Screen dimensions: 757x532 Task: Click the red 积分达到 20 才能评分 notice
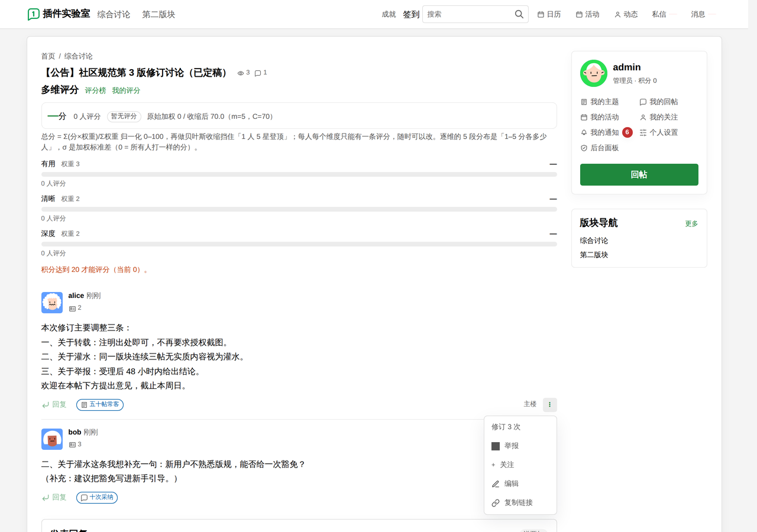click(95, 270)
